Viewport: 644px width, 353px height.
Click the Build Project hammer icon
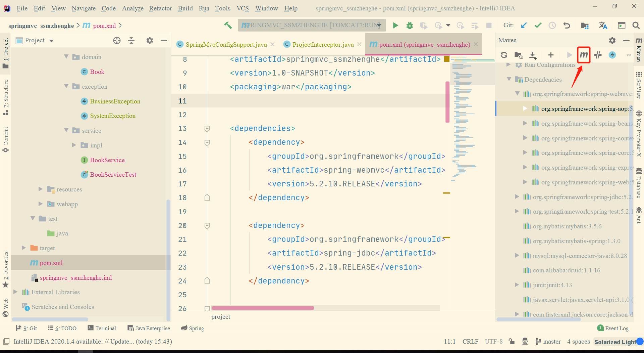coord(228,25)
